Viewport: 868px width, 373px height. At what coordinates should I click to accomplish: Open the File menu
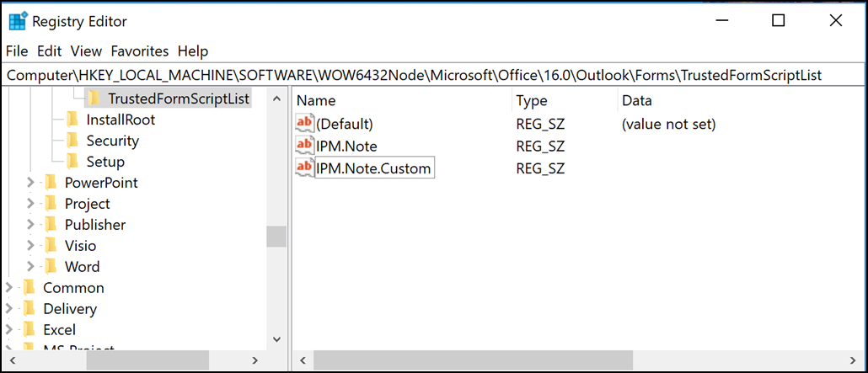[x=17, y=51]
